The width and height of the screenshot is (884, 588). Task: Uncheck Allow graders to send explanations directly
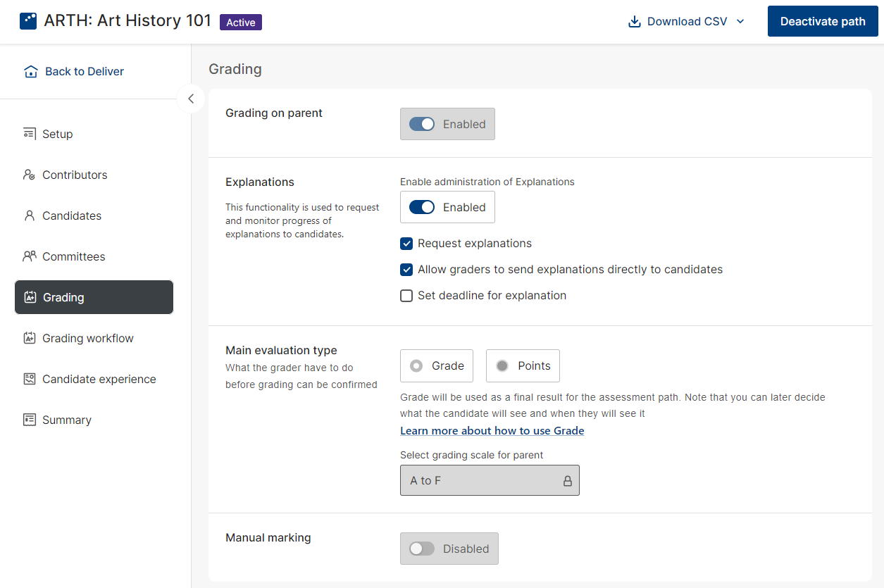coord(406,270)
